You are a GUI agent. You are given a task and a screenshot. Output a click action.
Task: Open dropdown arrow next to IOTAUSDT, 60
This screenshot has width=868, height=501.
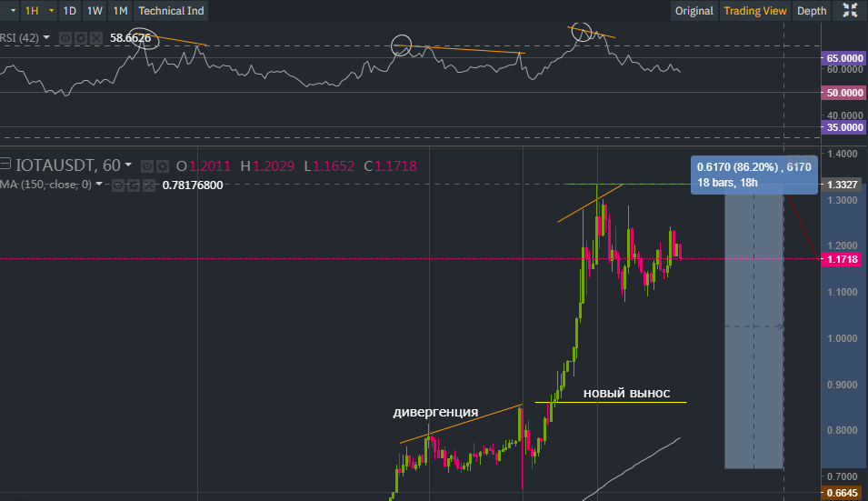(128, 165)
